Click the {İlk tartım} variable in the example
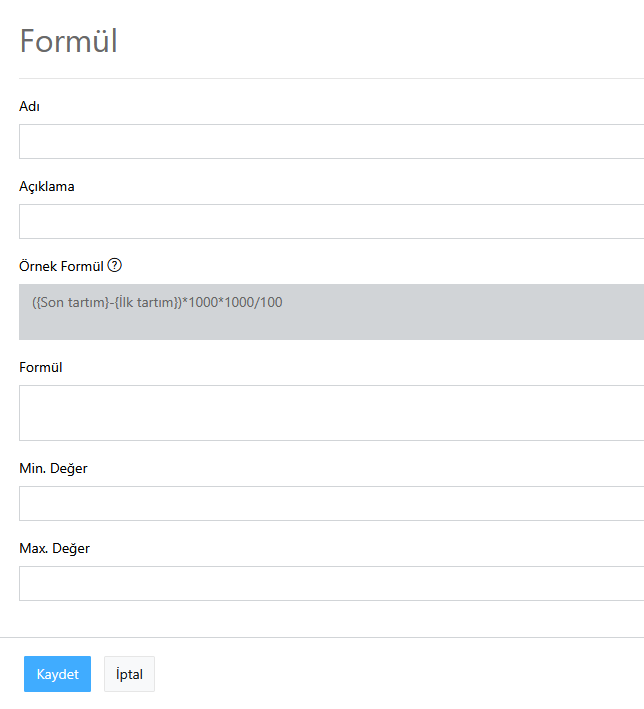The image size is (644, 709). 144,302
